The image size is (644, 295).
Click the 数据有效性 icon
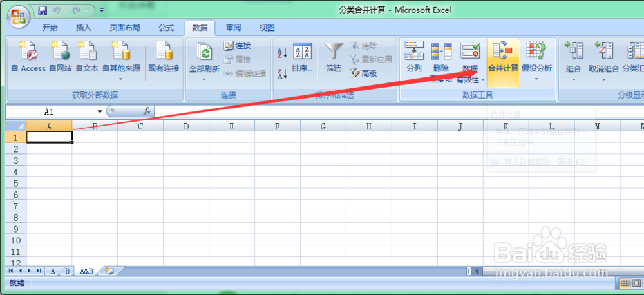[x=470, y=52]
